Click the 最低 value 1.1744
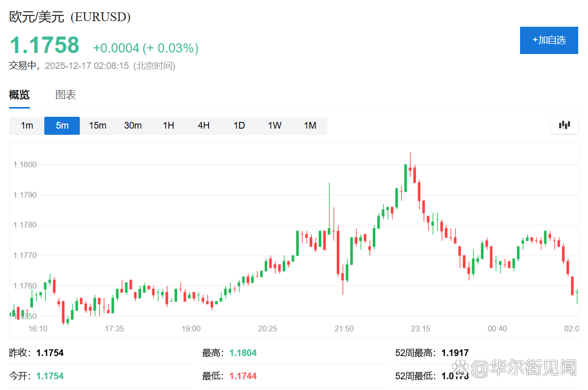Viewport: 588px width, 390px height. point(242,376)
